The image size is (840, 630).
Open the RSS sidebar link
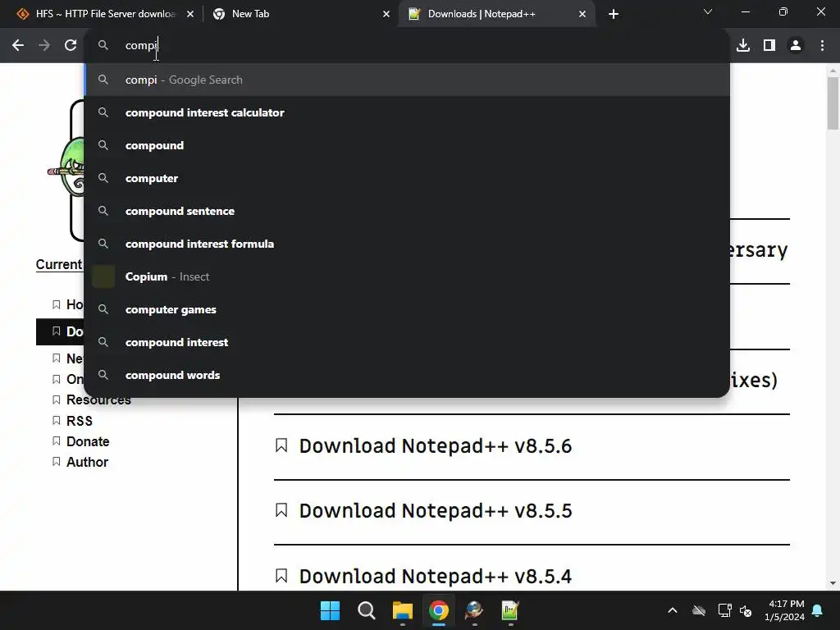(x=80, y=421)
